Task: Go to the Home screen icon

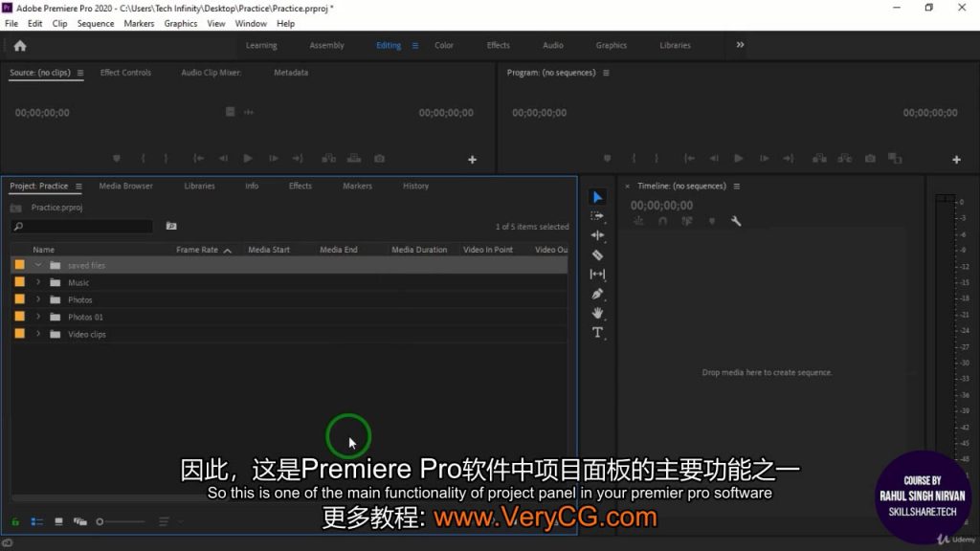Action: pos(20,46)
